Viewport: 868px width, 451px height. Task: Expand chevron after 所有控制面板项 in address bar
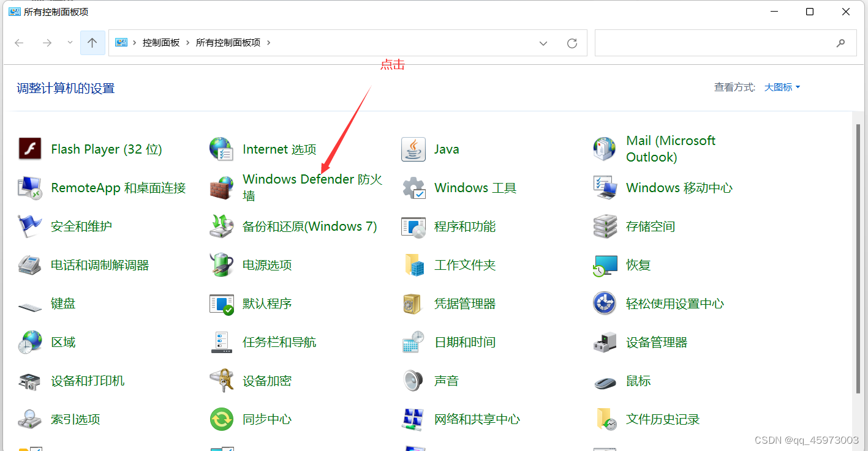coord(268,43)
